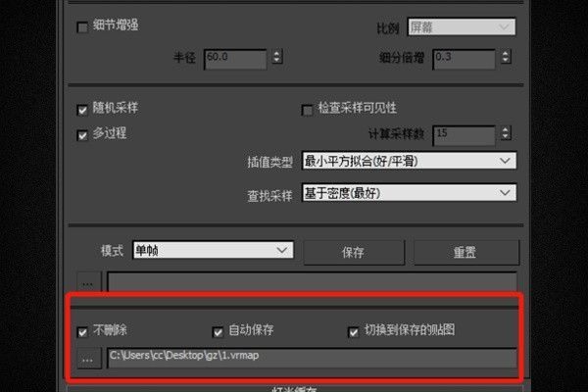
Task: Click the 半径 value field 60.0
Action: point(235,59)
